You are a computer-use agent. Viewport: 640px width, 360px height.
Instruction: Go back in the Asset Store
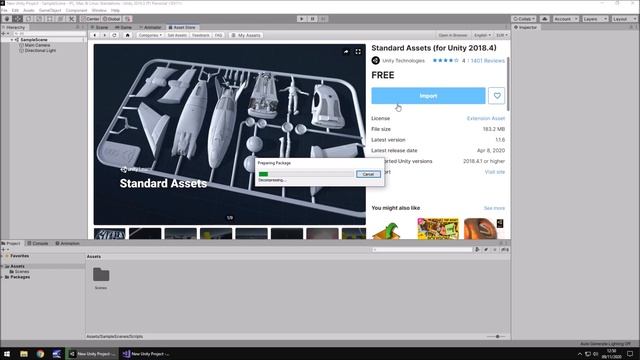point(95,36)
